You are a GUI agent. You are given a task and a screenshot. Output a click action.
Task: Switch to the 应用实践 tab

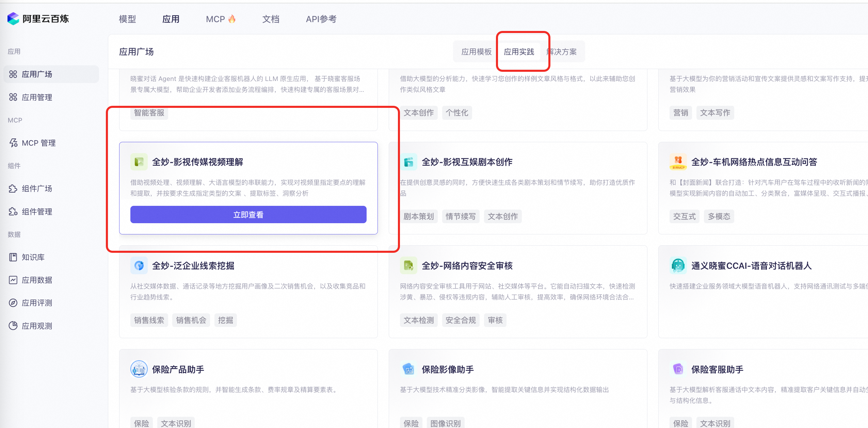pos(519,52)
